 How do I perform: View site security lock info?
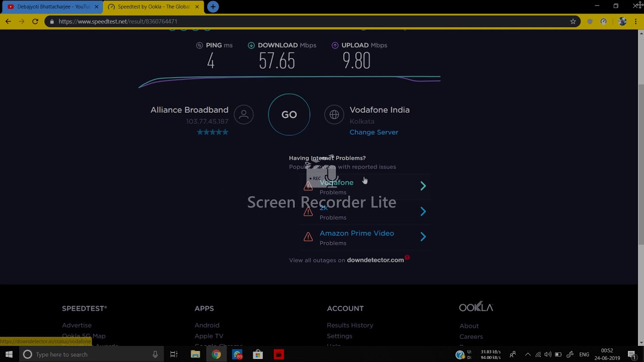pyautogui.click(x=51, y=22)
